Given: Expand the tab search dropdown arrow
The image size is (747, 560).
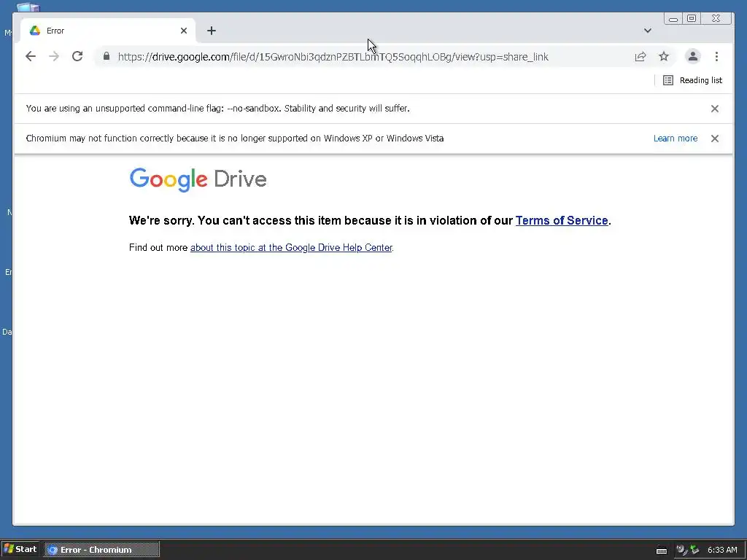Looking at the screenshot, I should pos(648,31).
